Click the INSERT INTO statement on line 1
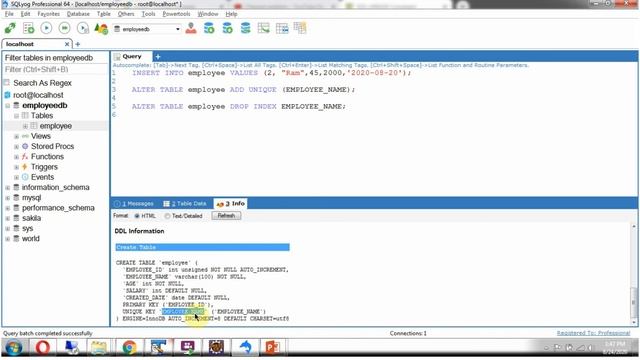 (271, 73)
